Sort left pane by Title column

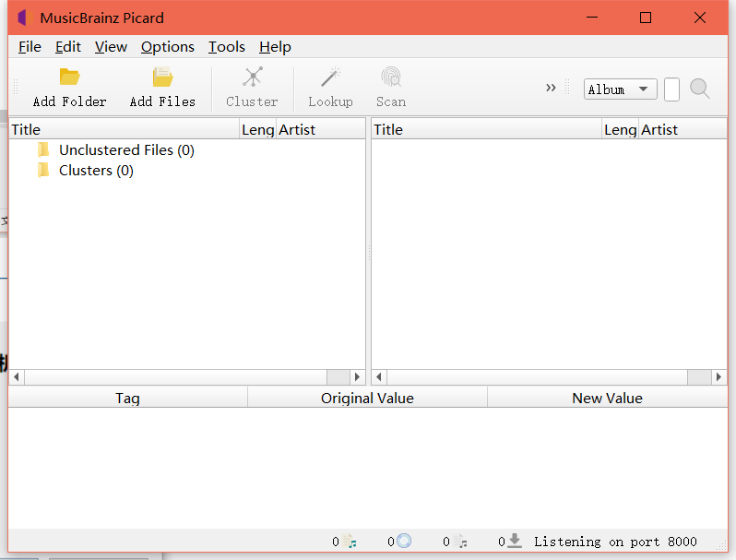point(125,129)
